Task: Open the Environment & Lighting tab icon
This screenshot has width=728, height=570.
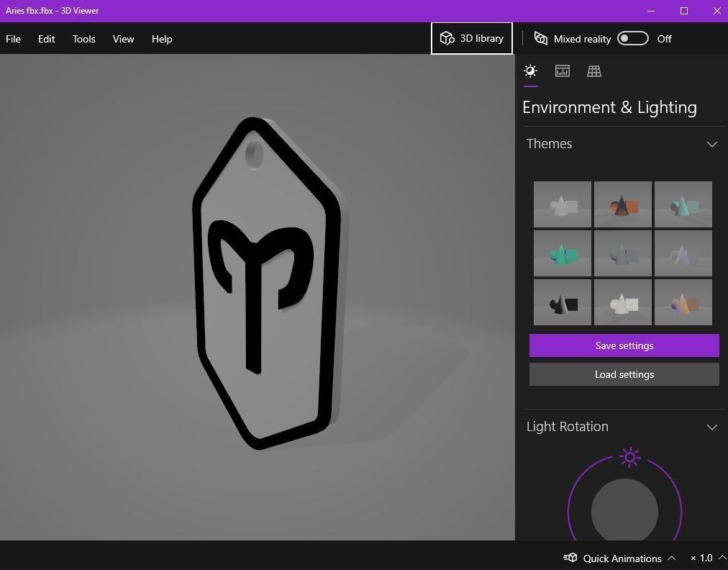Action: pyautogui.click(x=530, y=71)
